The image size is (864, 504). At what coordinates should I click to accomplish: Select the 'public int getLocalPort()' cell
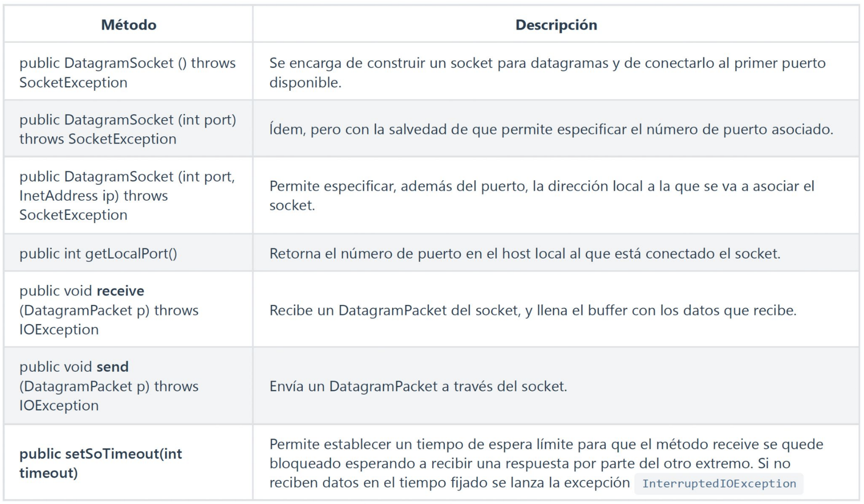point(129,253)
